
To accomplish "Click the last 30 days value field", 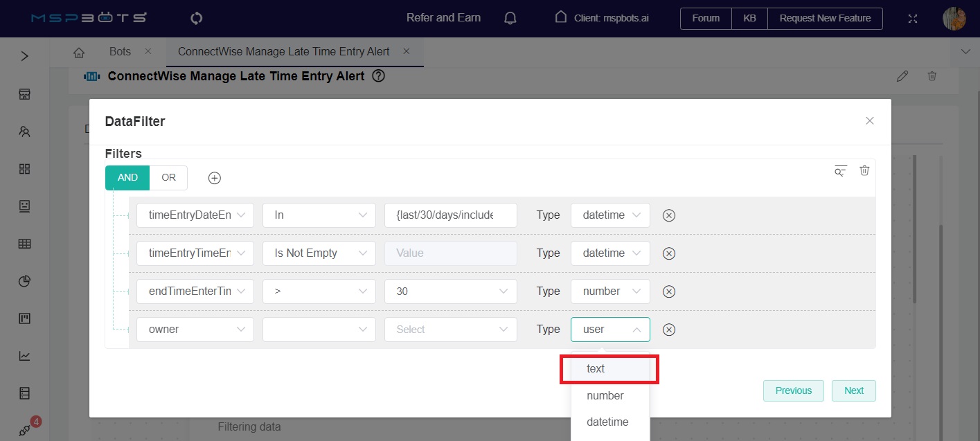I will coord(450,215).
